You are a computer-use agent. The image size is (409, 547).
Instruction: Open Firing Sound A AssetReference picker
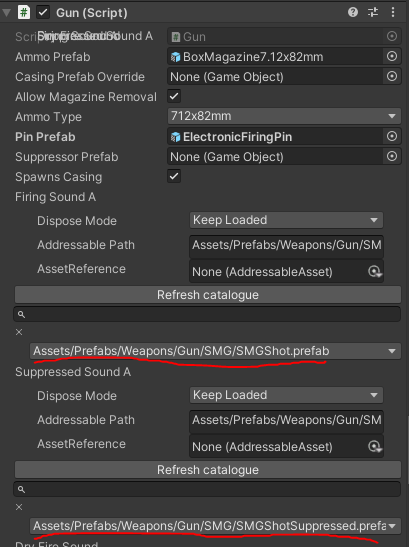[375, 271]
